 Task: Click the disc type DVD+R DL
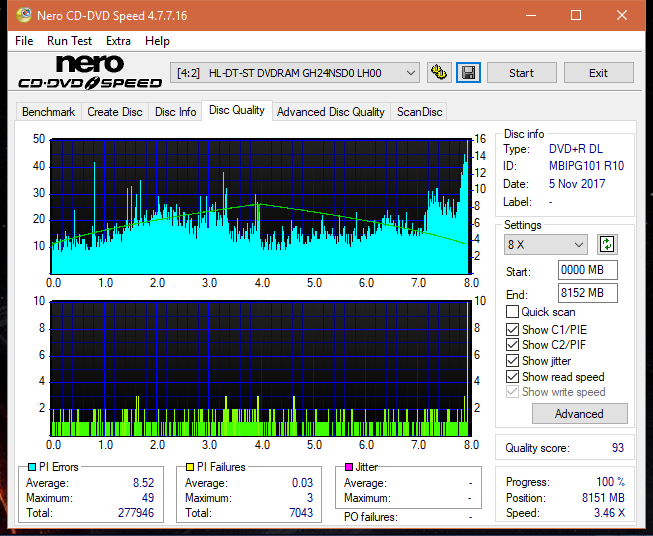point(576,149)
